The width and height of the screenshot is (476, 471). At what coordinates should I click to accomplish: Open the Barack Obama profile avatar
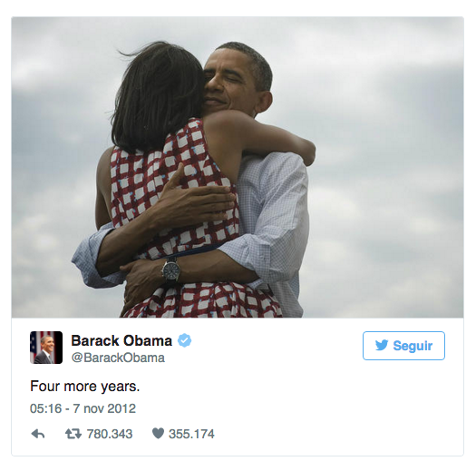click(x=46, y=348)
